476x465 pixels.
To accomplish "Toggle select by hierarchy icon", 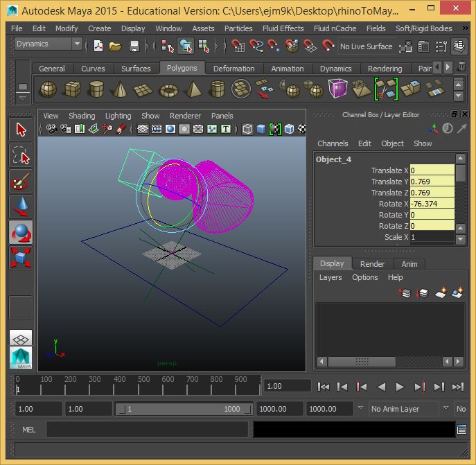I will (167, 46).
